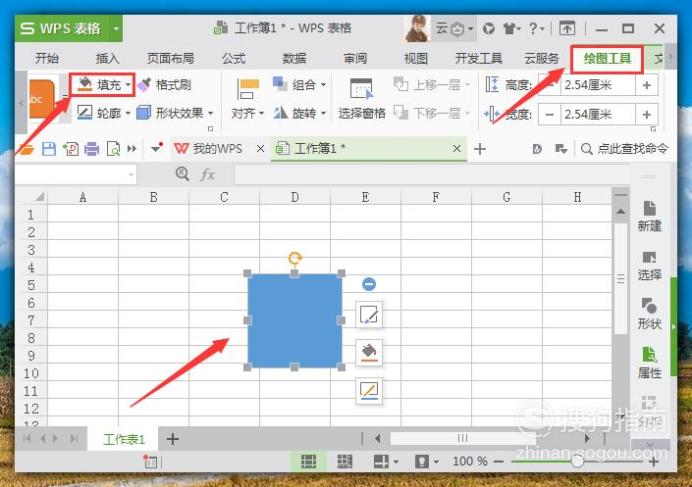Image resolution: width=692 pixels, height=487 pixels.
Task: Expand the Align (对齐) dropdown arrow
Action: [261, 113]
